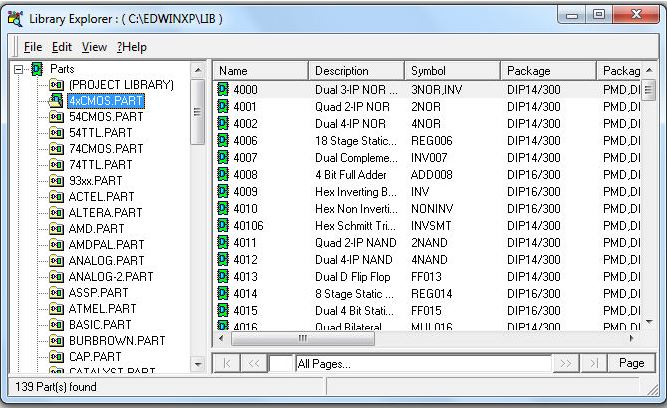Viewport: 667px width, 408px height.
Task: Click the Parts root node icon
Action: [x=37, y=69]
